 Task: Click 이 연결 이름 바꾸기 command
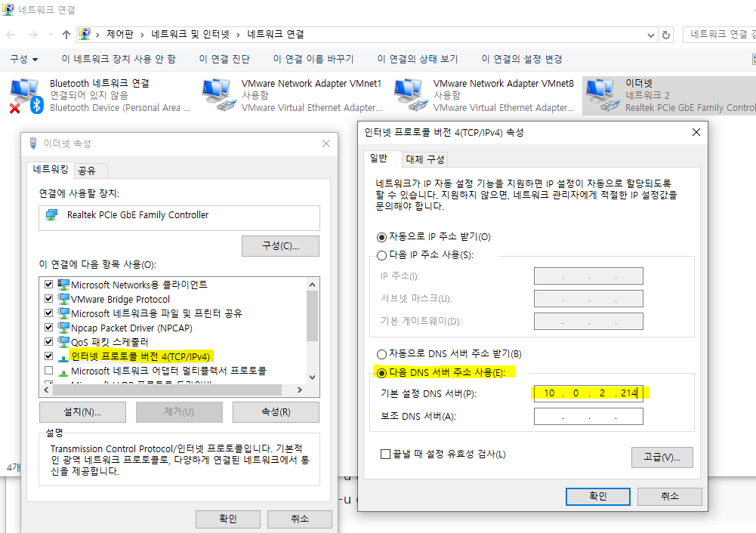(313, 59)
